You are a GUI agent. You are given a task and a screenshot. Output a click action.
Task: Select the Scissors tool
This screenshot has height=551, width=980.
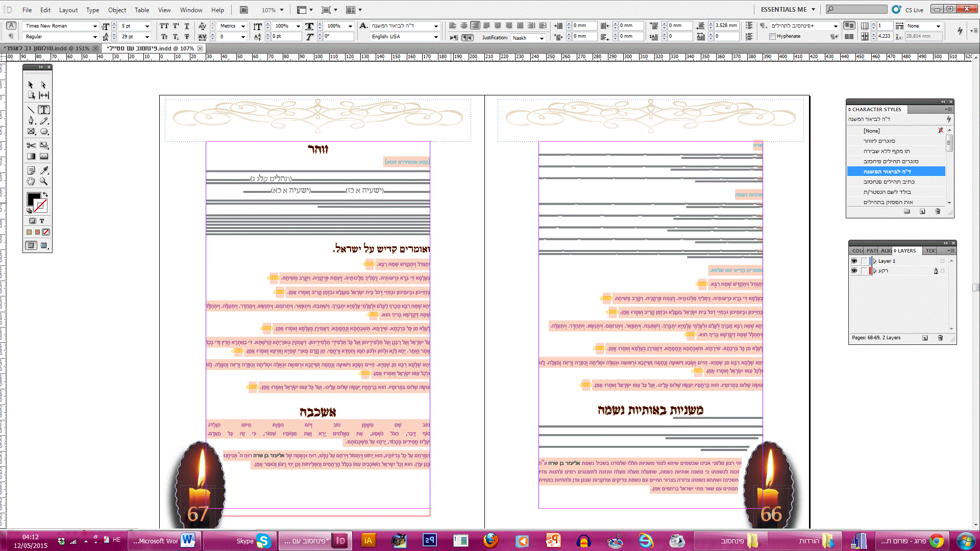coord(31,145)
